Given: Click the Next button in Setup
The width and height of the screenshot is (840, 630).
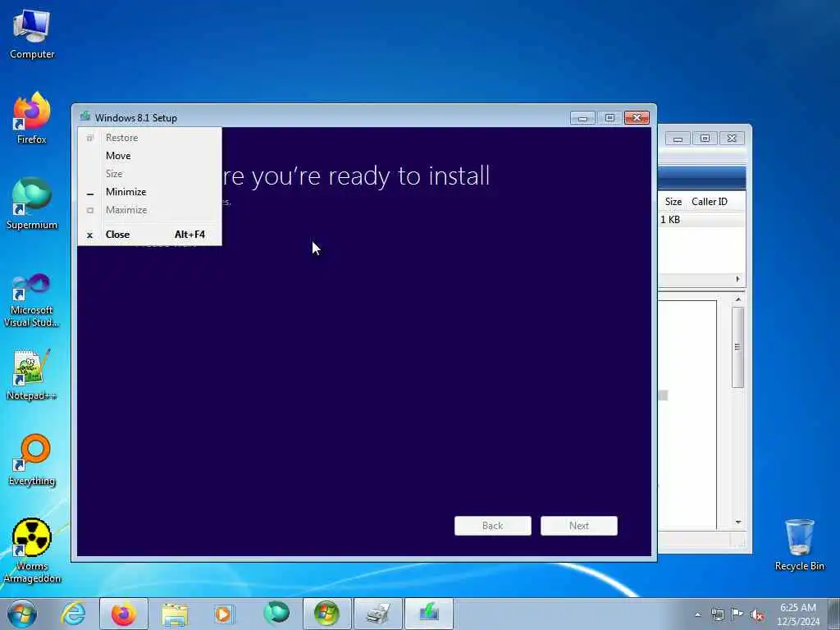Looking at the screenshot, I should coord(579,526).
